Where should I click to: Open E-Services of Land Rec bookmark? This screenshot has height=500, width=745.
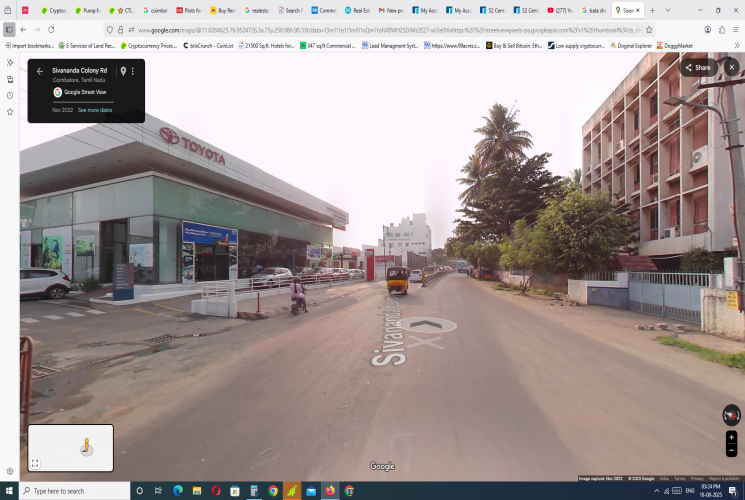click(86, 46)
